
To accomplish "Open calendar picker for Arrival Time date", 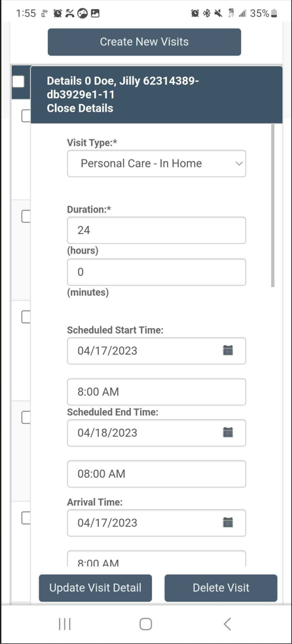I will [228, 522].
